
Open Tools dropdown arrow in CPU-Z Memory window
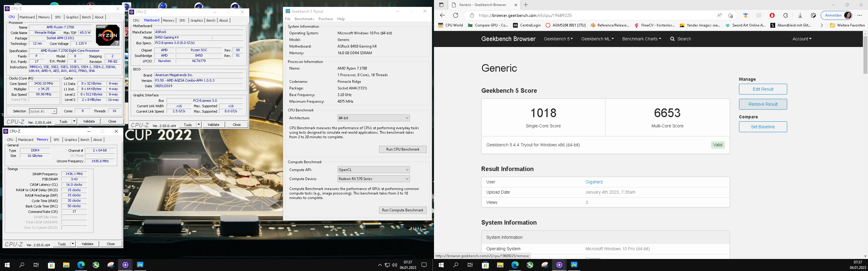[73, 244]
